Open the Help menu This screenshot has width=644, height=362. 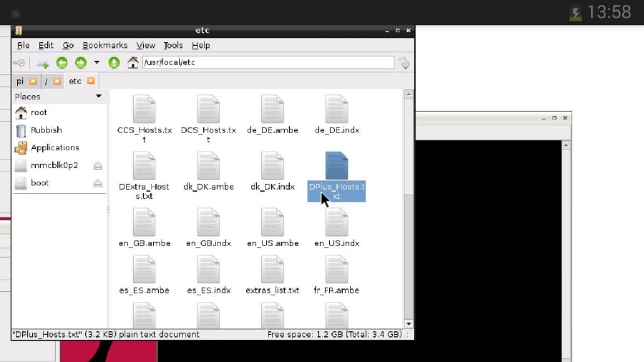pos(201,45)
